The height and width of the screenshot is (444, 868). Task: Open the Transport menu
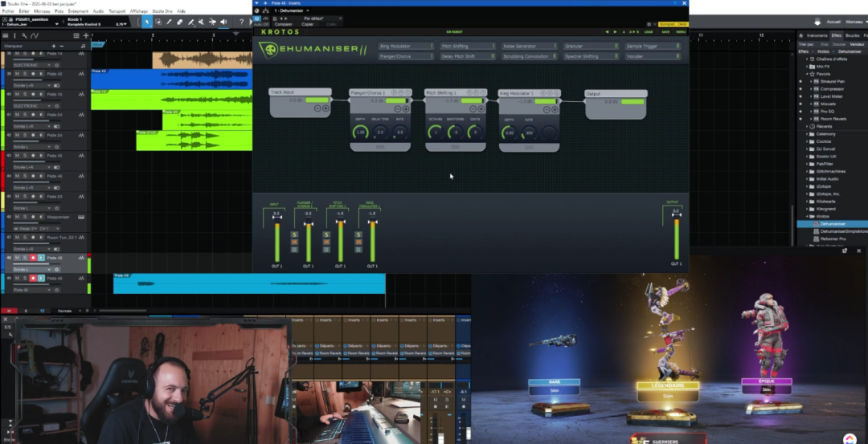[x=117, y=10]
